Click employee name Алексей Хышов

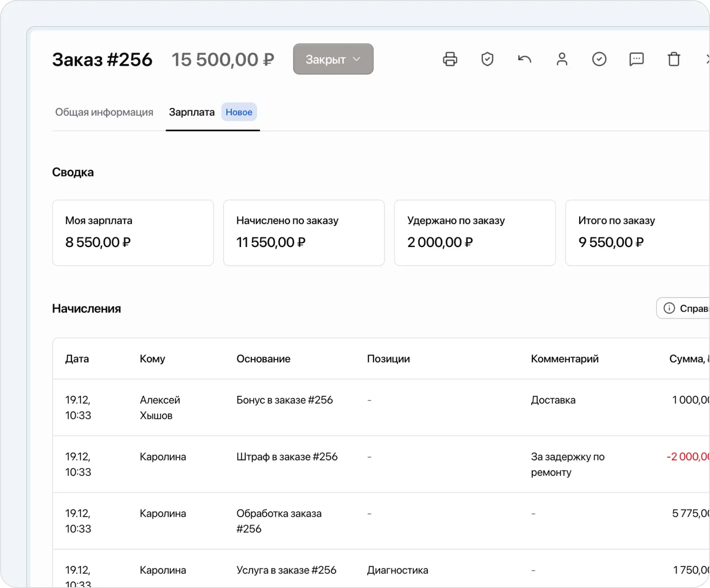(x=160, y=407)
